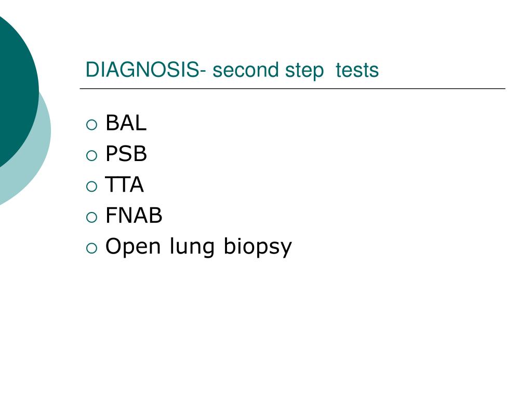The image size is (532, 399).
Task: Click the bullet beside Open lung biopsy
Action: pyautogui.click(x=91, y=248)
